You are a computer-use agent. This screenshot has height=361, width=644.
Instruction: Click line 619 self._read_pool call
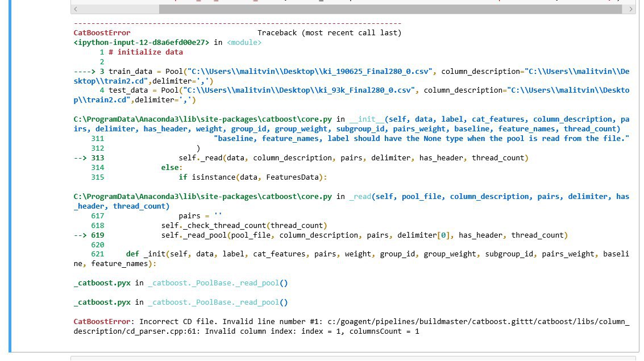[x=364, y=235]
